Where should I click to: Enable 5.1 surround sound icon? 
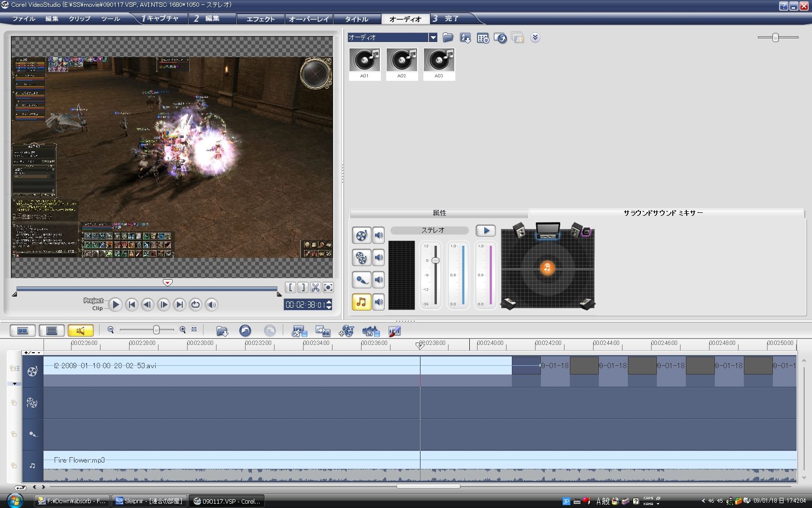(371, 331)
